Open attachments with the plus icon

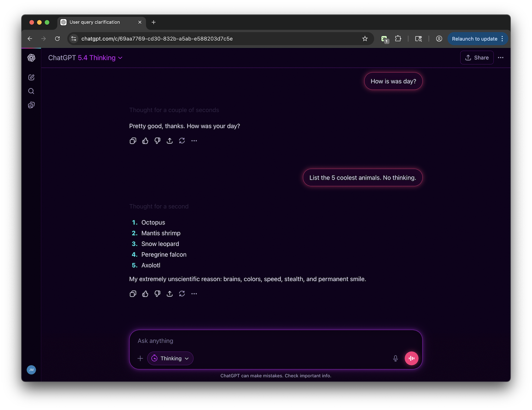coord(140,359)
